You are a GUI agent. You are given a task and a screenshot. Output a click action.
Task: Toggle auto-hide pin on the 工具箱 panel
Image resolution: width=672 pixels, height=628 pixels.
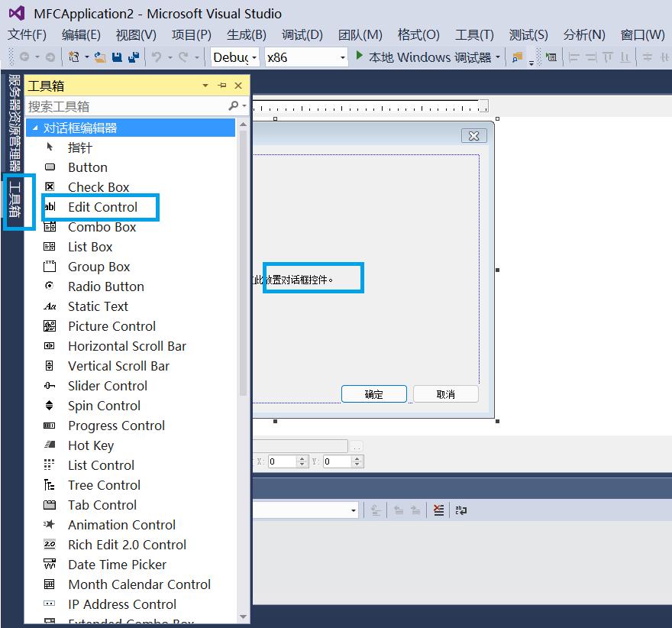coord(221,85)
